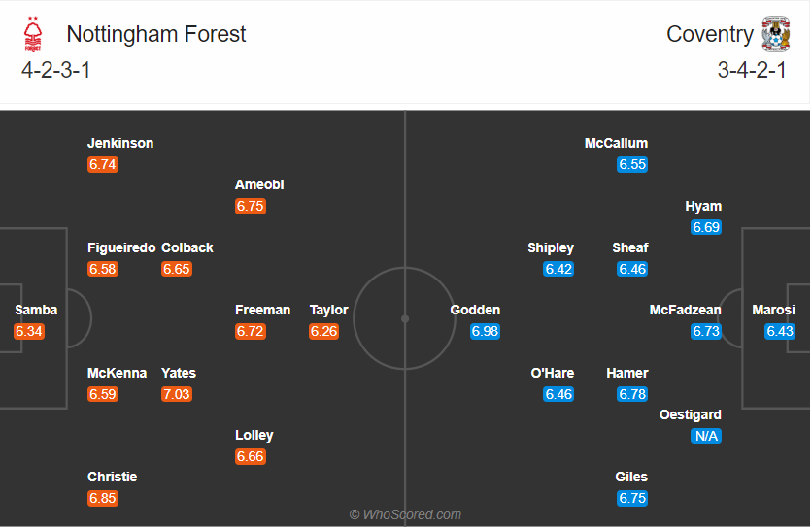The image size is (812, 527).
Task: Click the Nottingham Forest club crest
Action: (33, 35)
